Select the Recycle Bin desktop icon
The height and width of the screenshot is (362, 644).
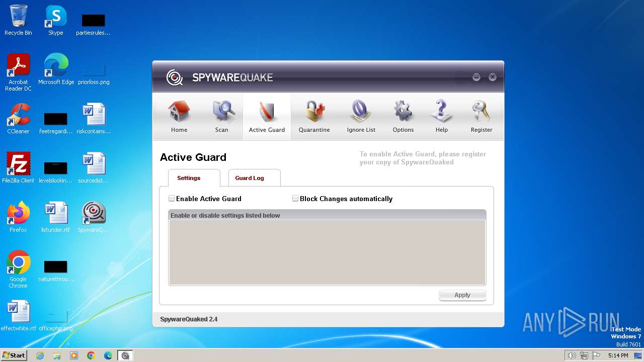point(18,21)
